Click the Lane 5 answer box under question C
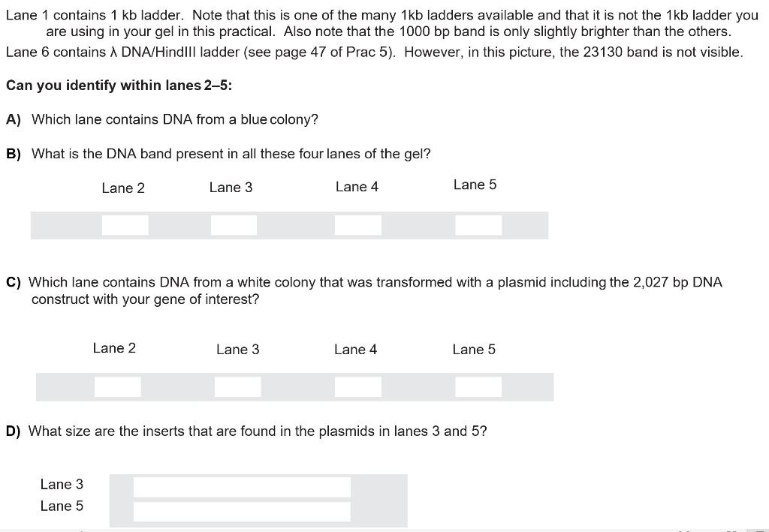This screenshot has width=769, height=532. 478,386
